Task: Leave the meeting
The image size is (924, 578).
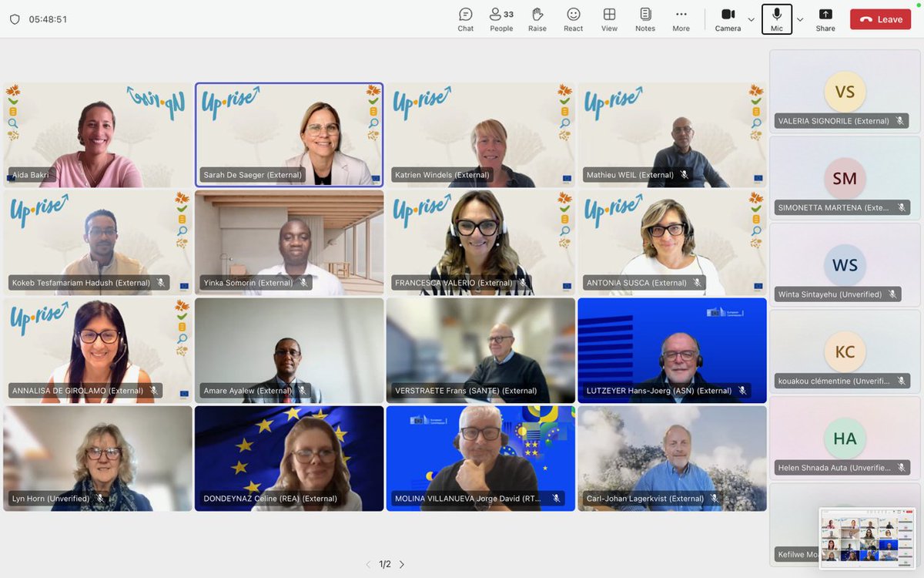Action: tap(879, 19)
